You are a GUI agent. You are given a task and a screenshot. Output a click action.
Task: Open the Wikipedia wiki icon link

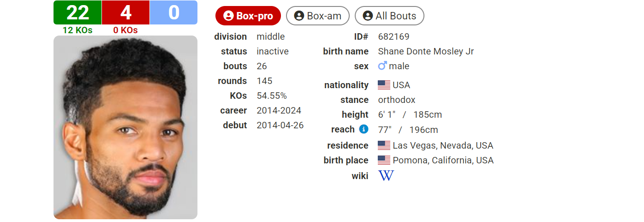[x=386, y=175]
